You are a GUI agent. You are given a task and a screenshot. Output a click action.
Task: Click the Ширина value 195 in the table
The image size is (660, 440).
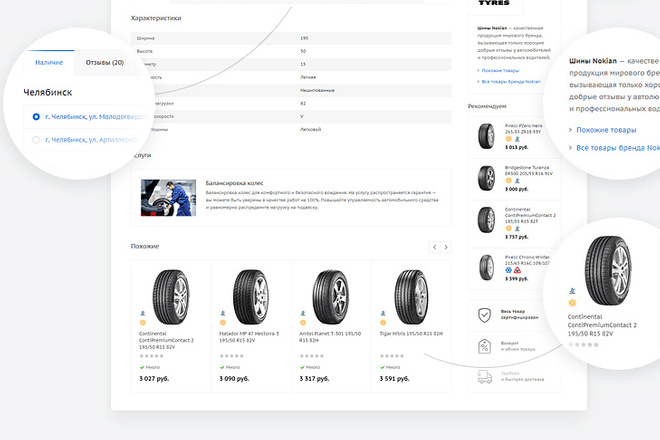(304, 38)
